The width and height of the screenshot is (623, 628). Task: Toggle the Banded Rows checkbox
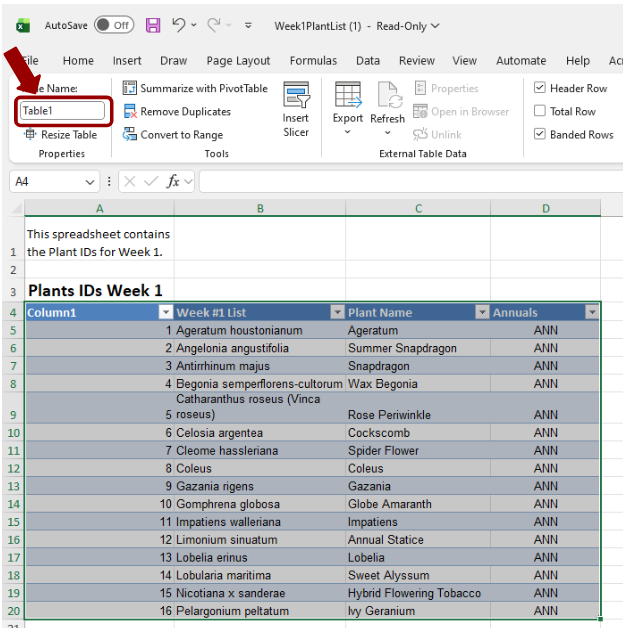click(x=540, y=134)
